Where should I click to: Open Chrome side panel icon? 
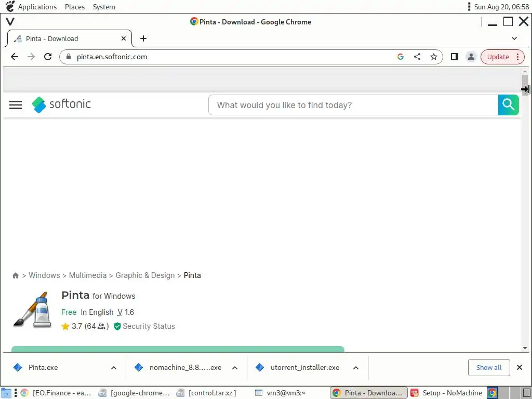coord(454,57)
